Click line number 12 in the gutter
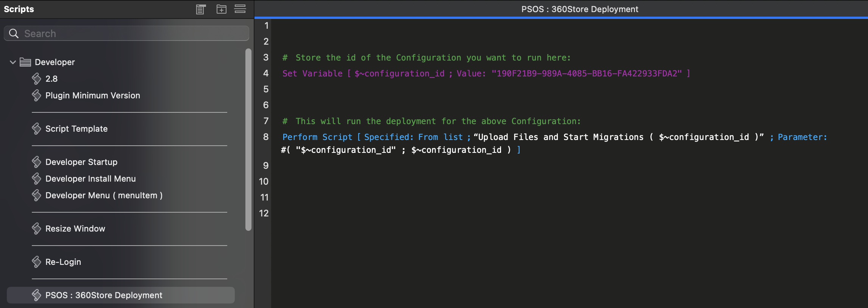The image size is (868, 308). [x=264, y=213]
